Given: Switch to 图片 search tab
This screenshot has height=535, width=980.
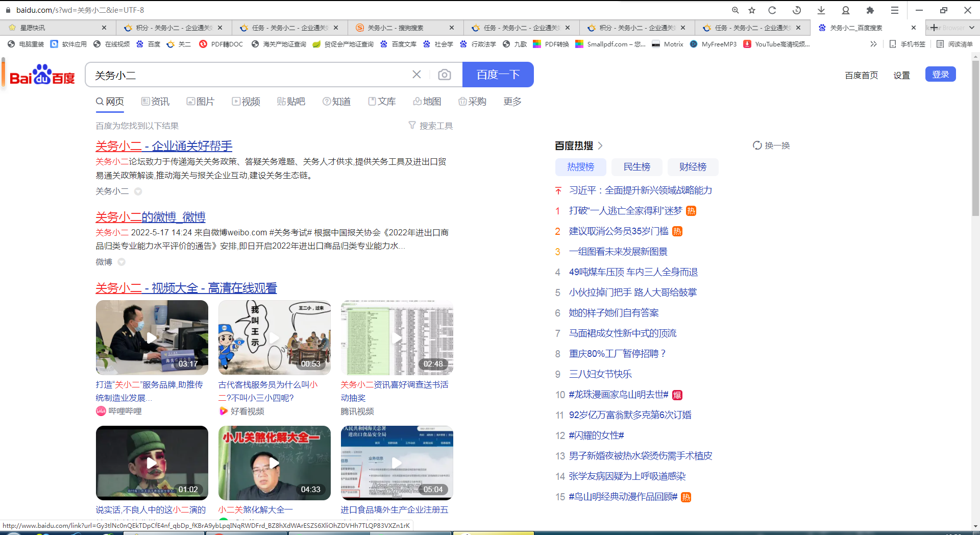Looking at the screenshot, I should point(200,102).
